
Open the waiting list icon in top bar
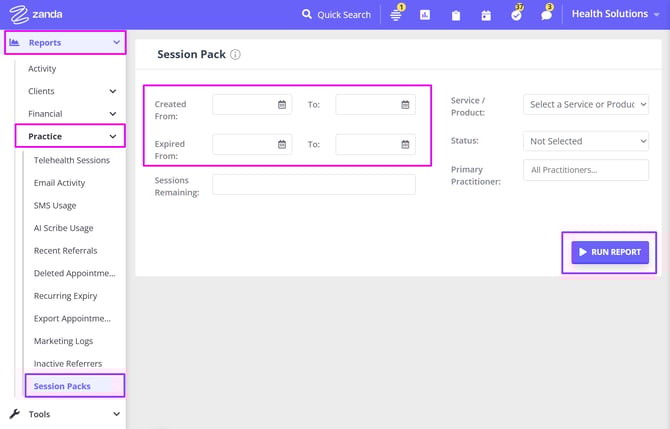(x=396, y=15)
